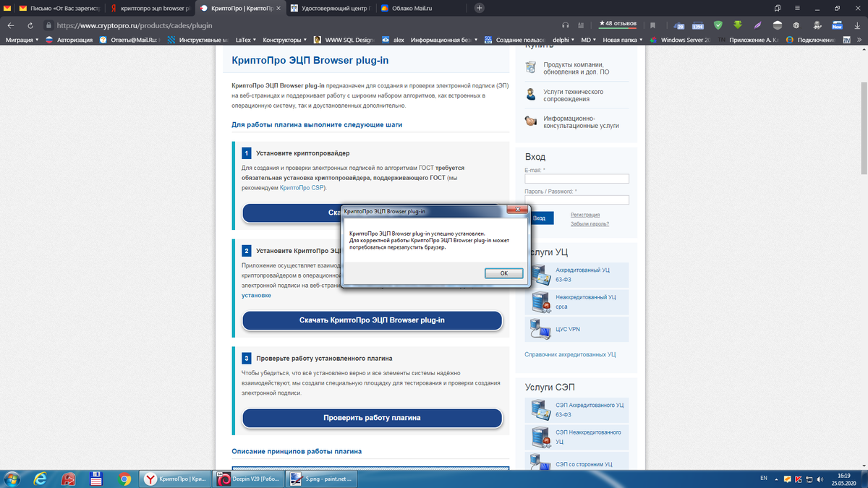Switch to Yandex search криптопро эцп tab

coord(150,8)
